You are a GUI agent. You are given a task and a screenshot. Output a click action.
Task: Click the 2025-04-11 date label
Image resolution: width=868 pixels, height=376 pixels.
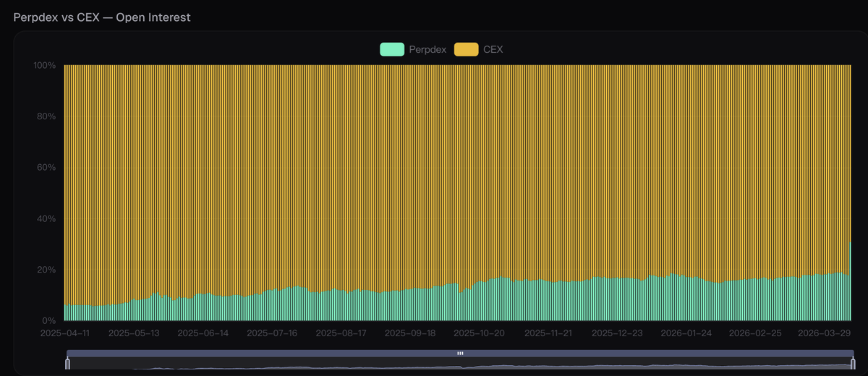[x=64, y=333]
